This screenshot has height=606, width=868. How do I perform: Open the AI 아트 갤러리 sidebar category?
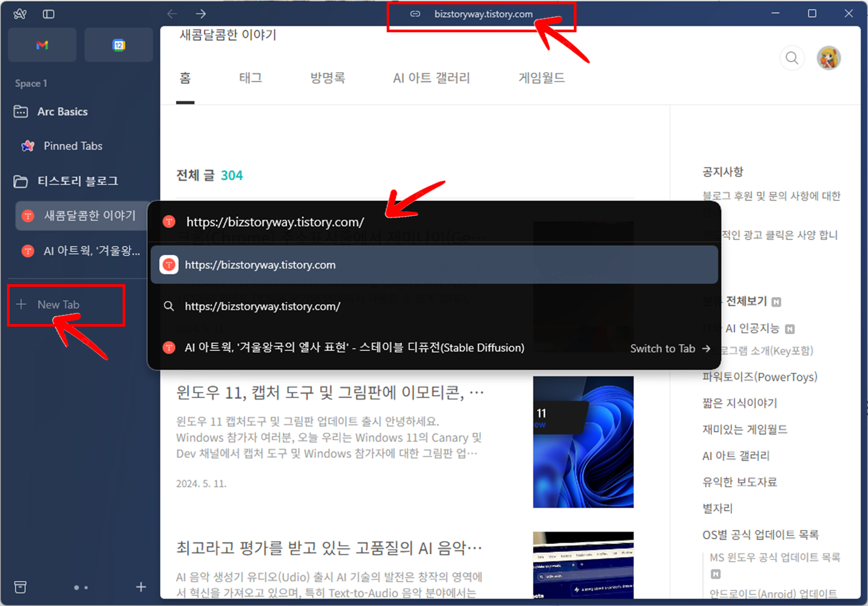[x=736, y=456]
